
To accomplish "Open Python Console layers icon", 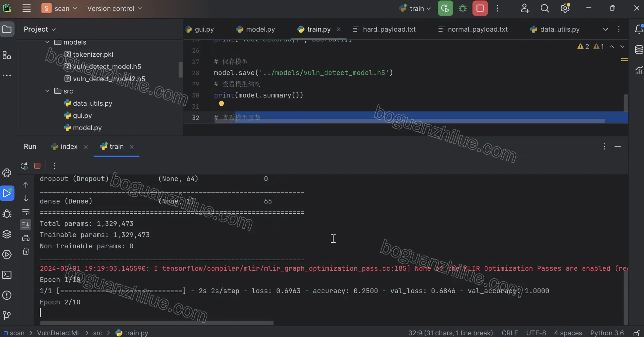I will [x=7, y=234].
